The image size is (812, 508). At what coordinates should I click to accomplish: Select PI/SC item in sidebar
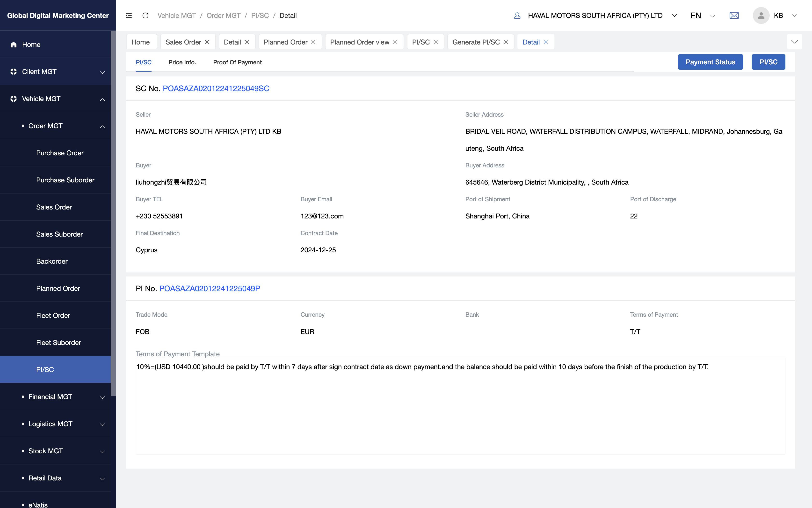point(55,370)
